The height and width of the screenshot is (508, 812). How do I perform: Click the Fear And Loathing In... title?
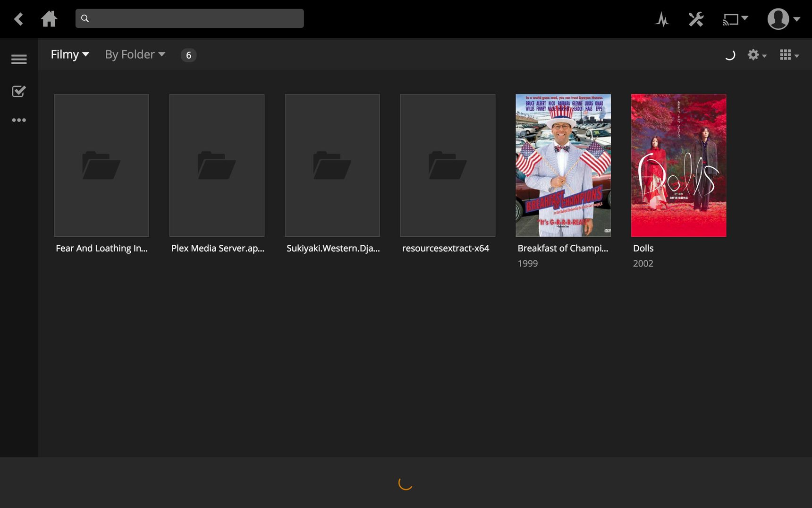[101, 248]
